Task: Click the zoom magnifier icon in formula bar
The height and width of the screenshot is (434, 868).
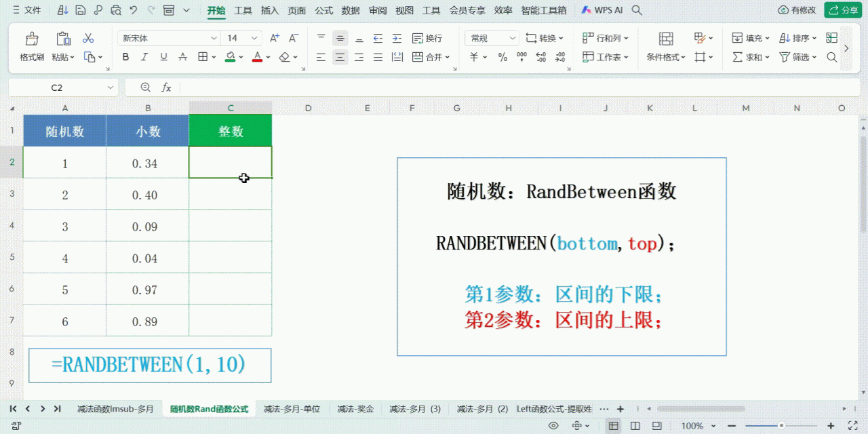Action: coord(145,87)
